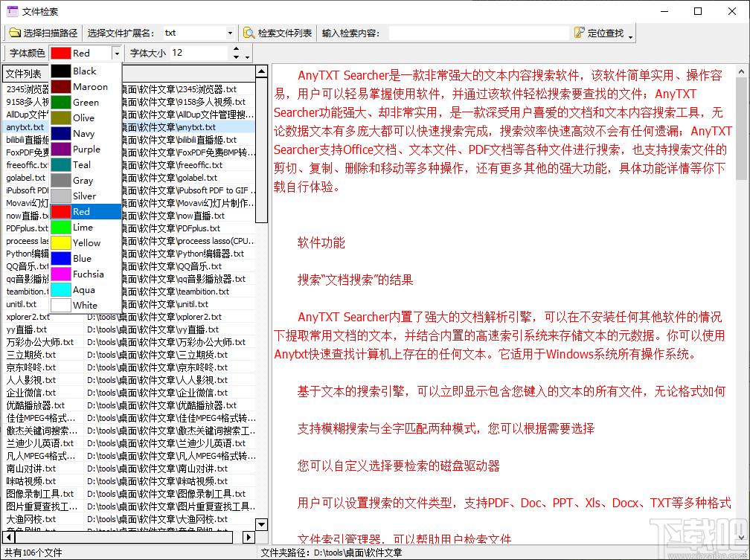
Task: Click the file list scroll up arrow
Action: click(261, 71)
